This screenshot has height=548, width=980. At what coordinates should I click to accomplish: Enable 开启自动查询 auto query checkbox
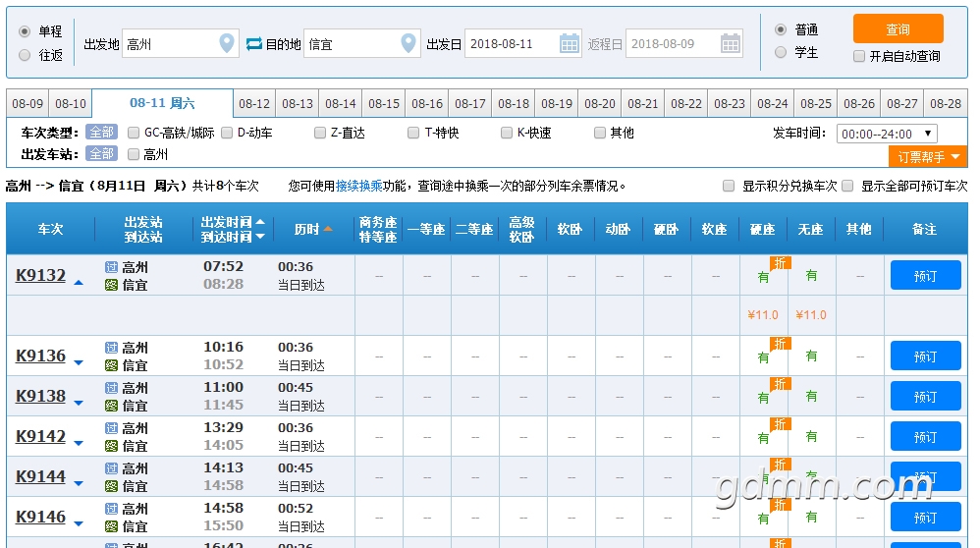(x=859, y=56)
